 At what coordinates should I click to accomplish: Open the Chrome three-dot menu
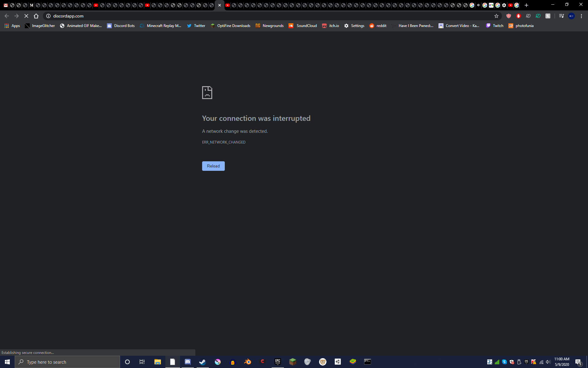[x=581, y=16]
